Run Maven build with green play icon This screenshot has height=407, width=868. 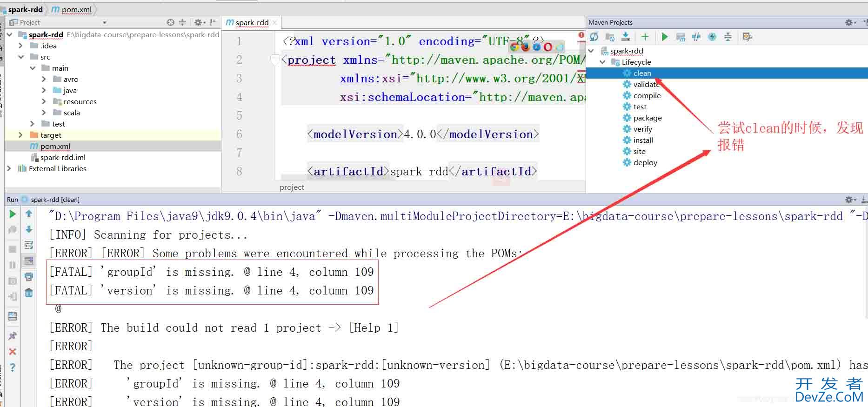(x=665, y=37)
